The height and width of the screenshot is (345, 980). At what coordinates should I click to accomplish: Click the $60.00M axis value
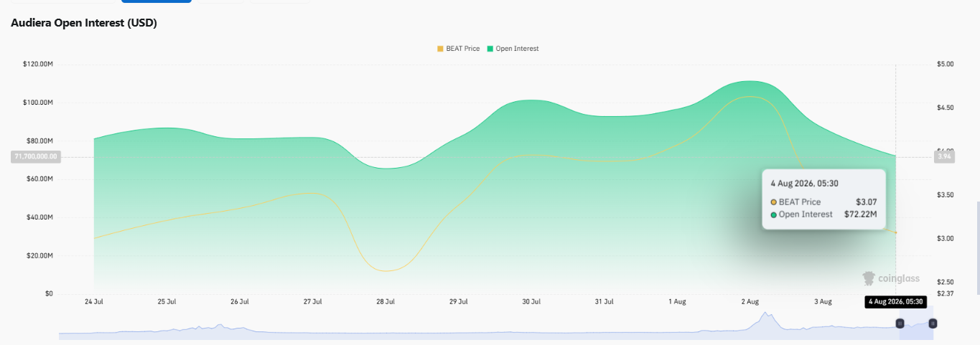(39, 179)
